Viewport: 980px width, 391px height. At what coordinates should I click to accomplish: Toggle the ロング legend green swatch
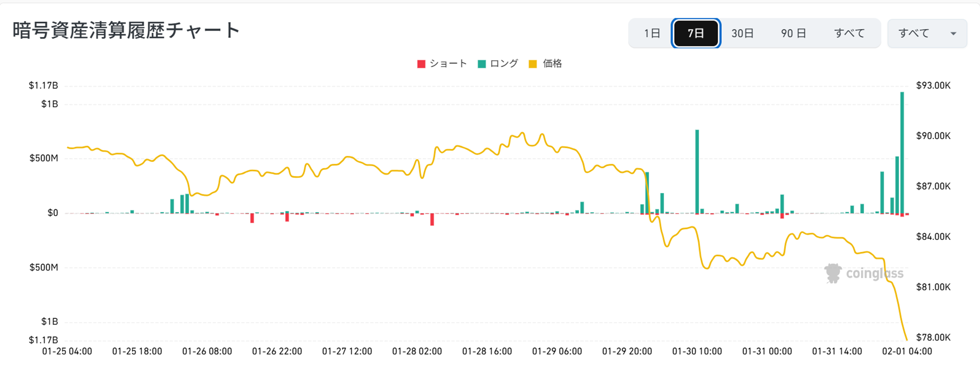click(482, 64)
